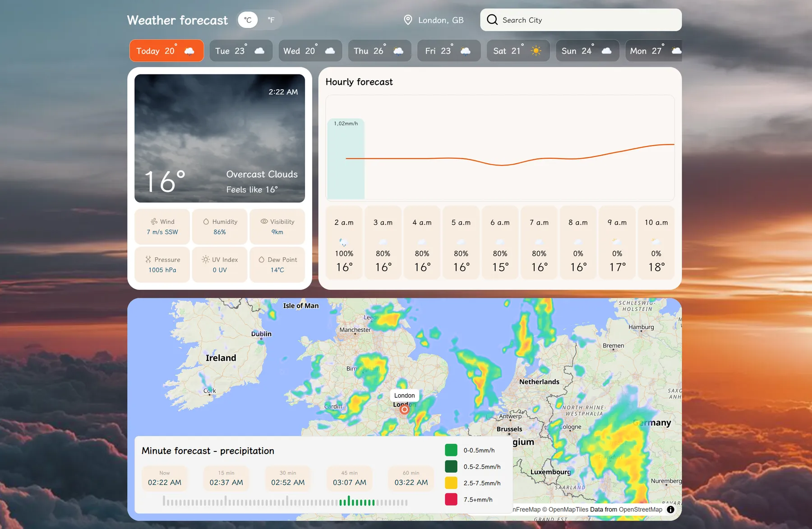Image resolution: width=812 pixels, height=529 pixels.
Task: Select the 45 min 03:07 AM marker
Action: 350,478
